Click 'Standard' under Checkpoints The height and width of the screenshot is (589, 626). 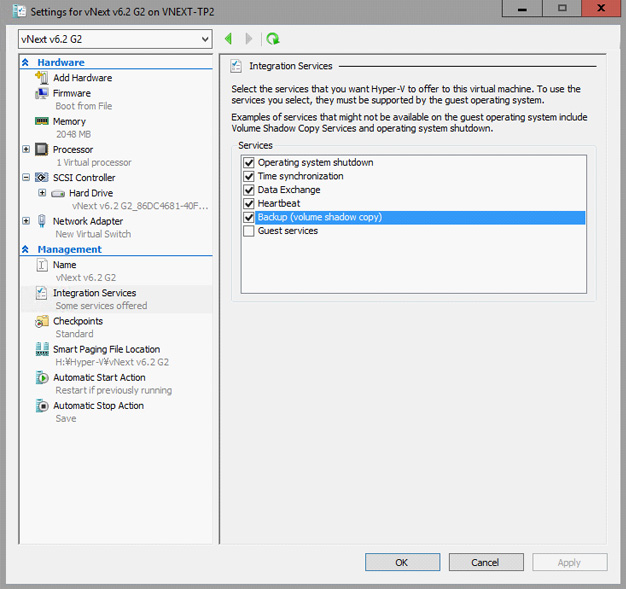75,334
